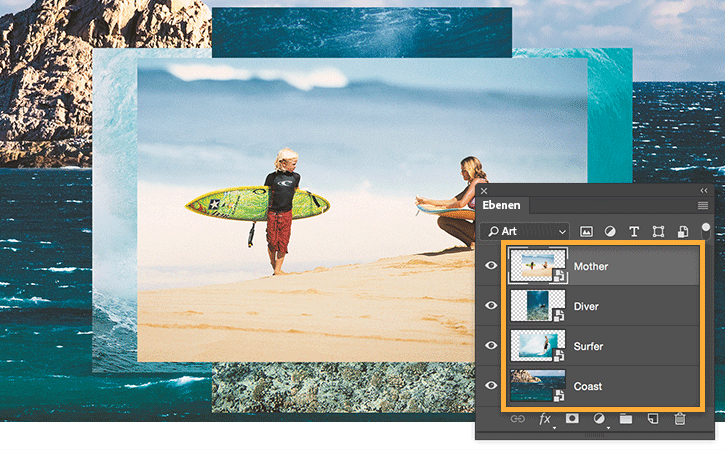The height and width of the screenshot is (450, 725).
Task: Filter layers by smart object icon
Action: (682, 232)
